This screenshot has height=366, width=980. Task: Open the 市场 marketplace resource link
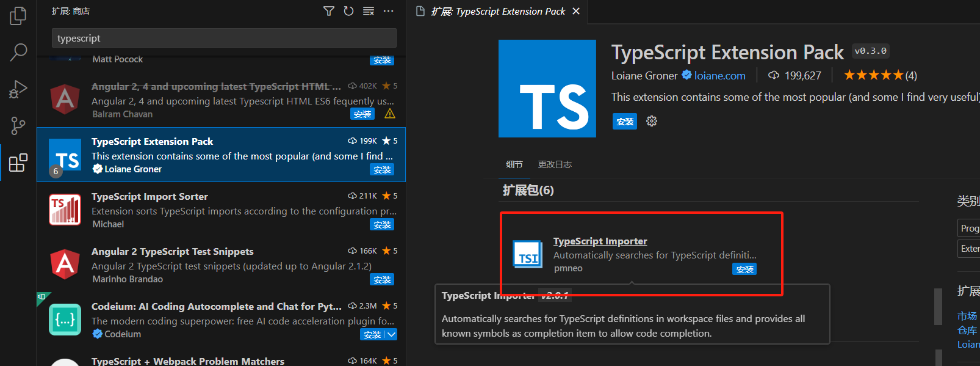click(967, 316)
